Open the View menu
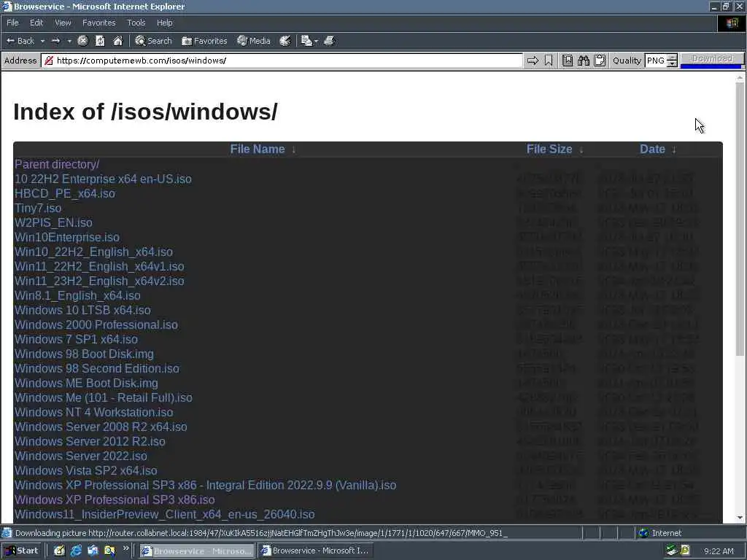Viewport: 747px width, 560px height. 63,23
